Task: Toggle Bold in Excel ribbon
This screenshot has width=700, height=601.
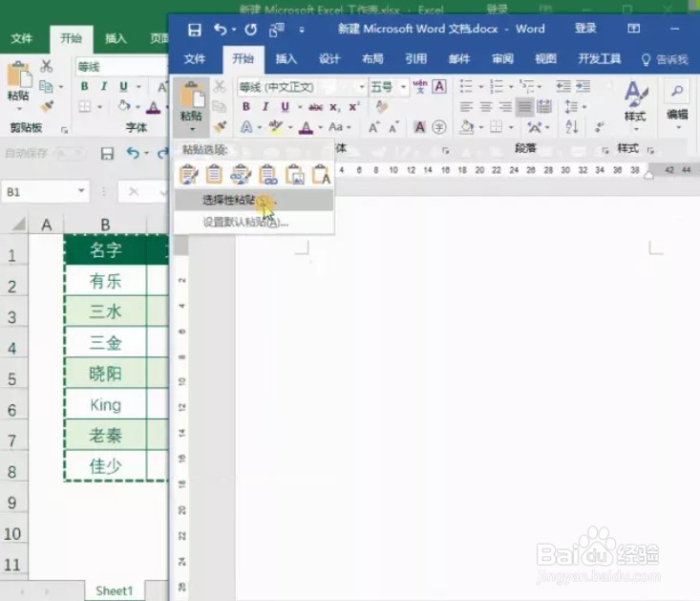Action: tap(84, 86)
